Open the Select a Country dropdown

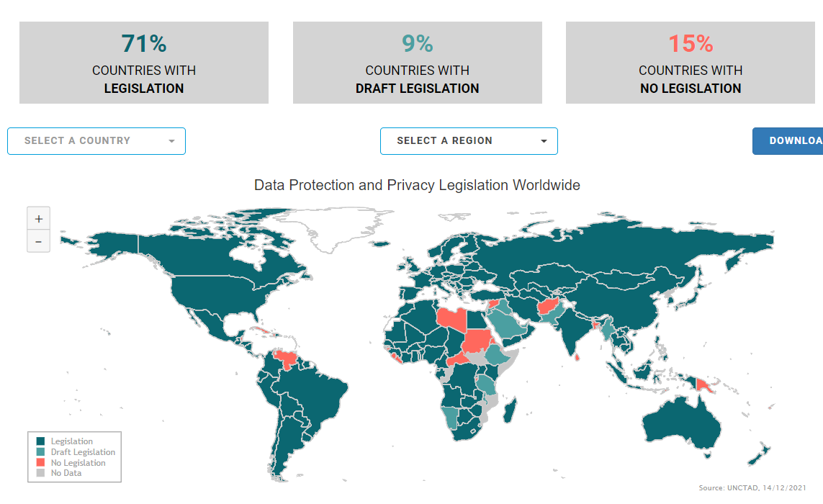click(96, 141)
